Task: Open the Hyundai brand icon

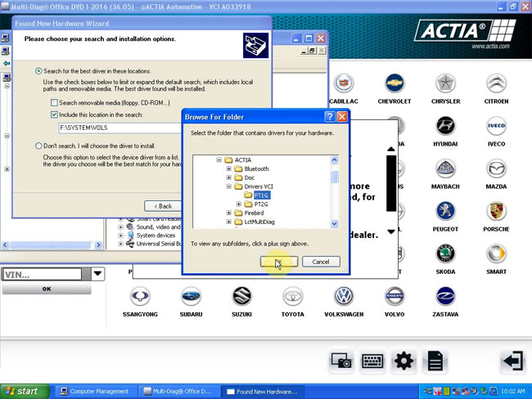Action: 445,126
